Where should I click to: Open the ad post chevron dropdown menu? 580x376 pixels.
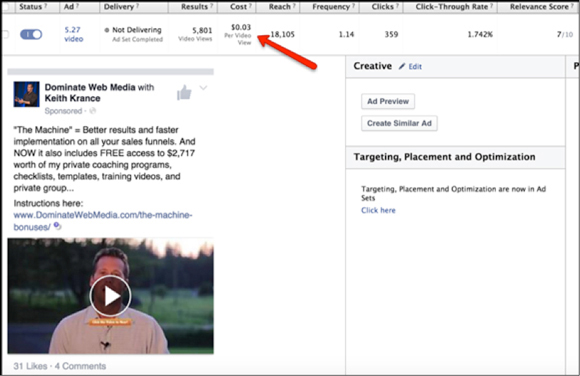click(x=203, y=88)
